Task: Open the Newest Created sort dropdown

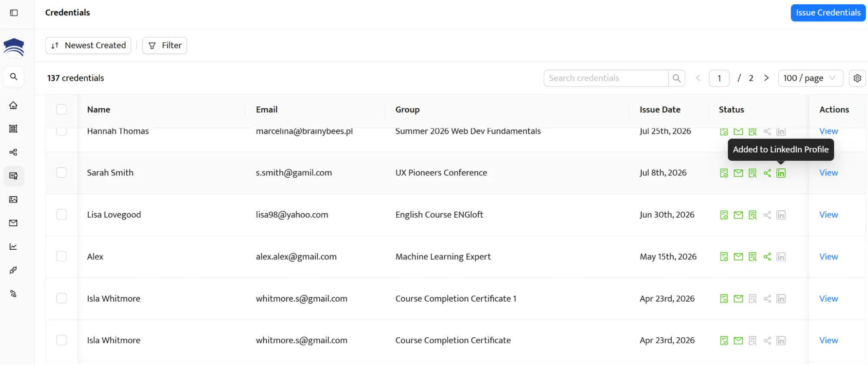Action: [88, 46]
